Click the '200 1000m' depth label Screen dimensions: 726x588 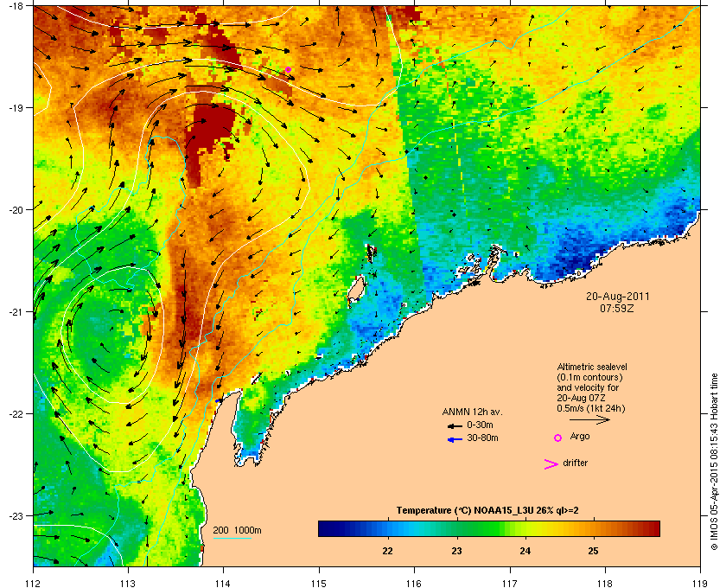[237, 530]
